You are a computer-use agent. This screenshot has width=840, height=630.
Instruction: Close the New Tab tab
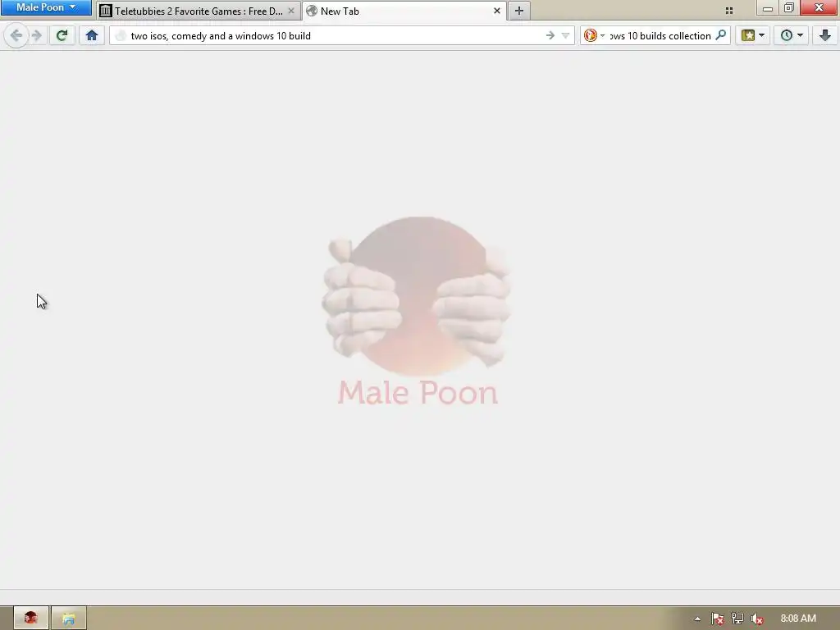pos(496,11)
